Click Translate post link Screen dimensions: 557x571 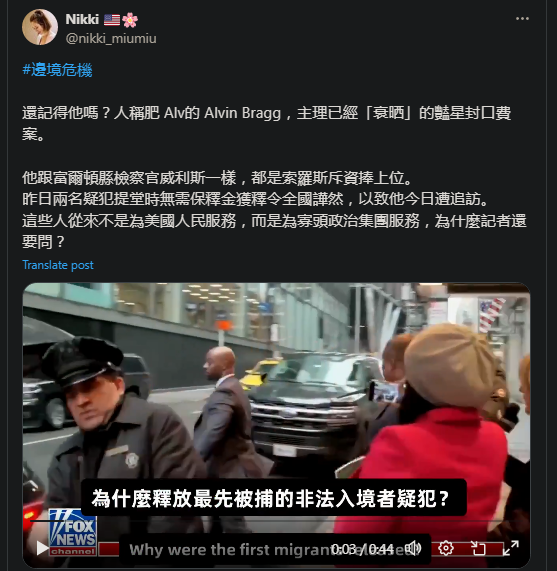pyautogui.click(x=58, y=265)
